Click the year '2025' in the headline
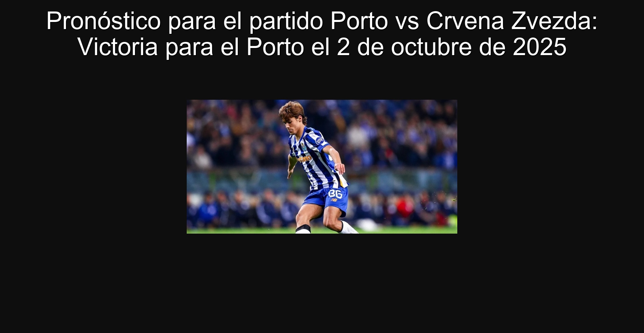Image resolution: width=644 pixels, height=333 pixels. (x=539, y=47)
